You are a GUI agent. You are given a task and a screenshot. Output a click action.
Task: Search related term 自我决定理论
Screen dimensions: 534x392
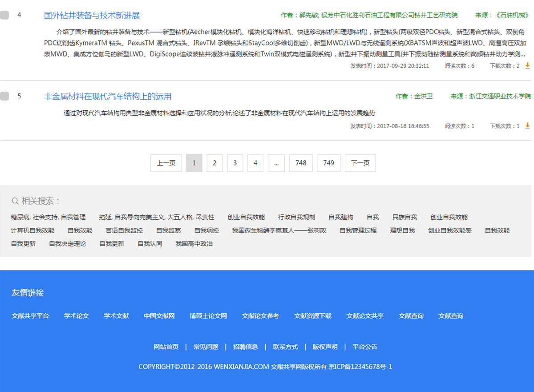68,244
